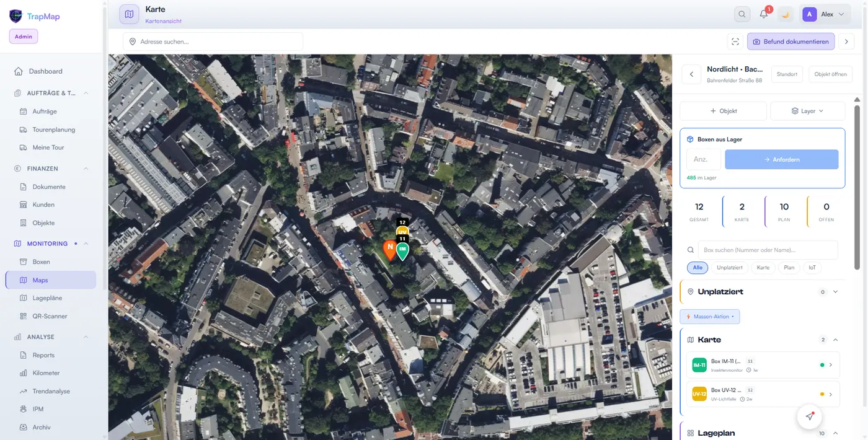Expand the Unplatziert section
This screenshot has width=868, height=440.
click(x=835, y=292)
